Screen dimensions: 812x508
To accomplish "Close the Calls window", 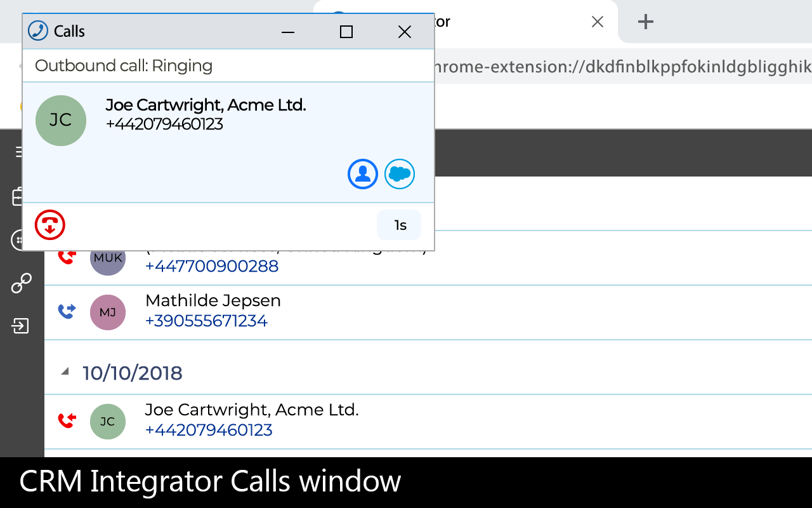I will click(405, 31).
